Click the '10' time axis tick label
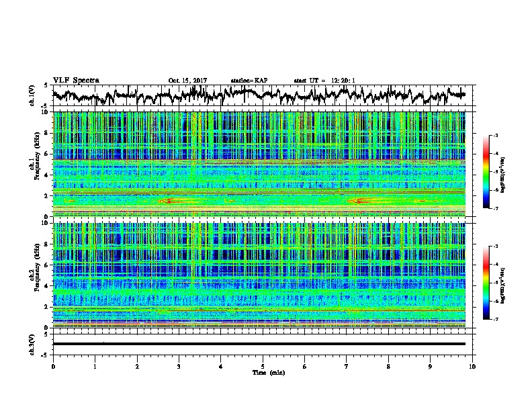The image size is (532, 411). click(x=472, y=367)
